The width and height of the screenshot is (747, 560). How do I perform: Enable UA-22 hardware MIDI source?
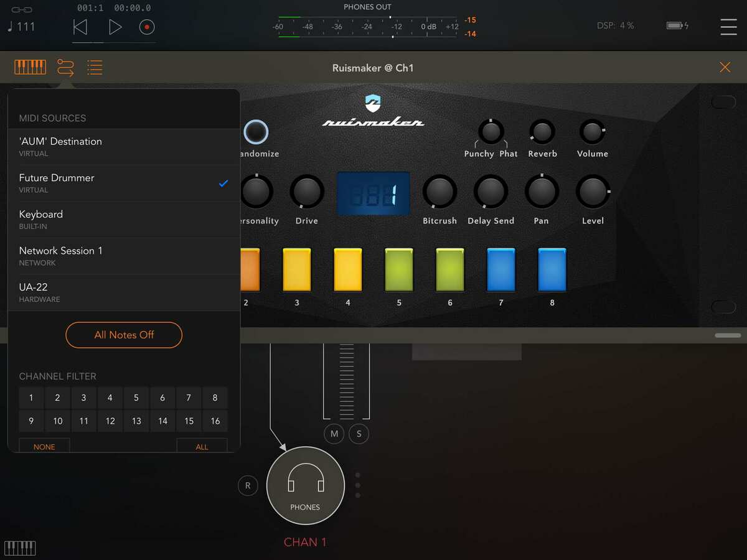coord(124,292)
